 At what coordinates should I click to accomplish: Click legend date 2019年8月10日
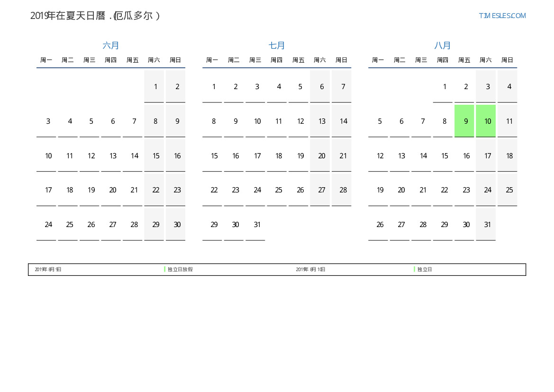[x=310, y=269]
